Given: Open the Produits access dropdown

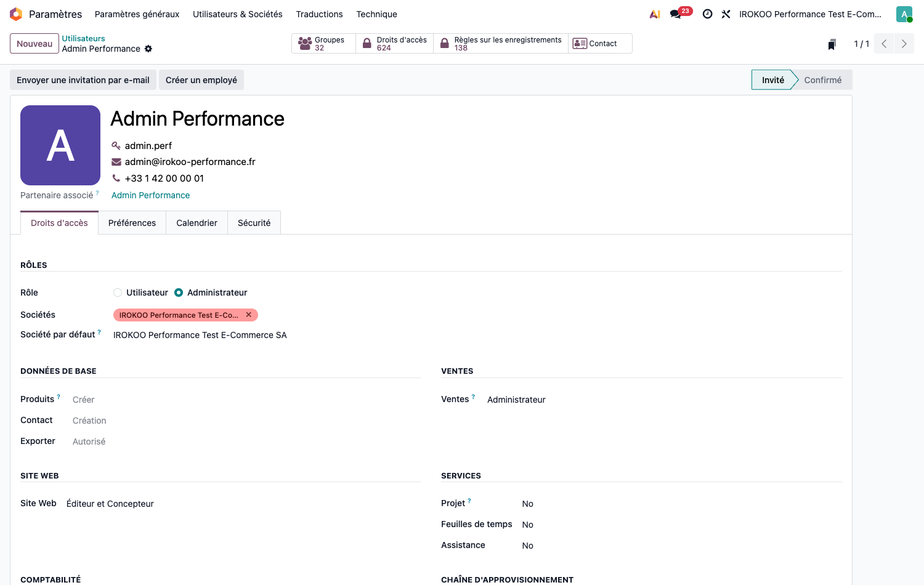Looking at the screenshot, I should 246,400.
